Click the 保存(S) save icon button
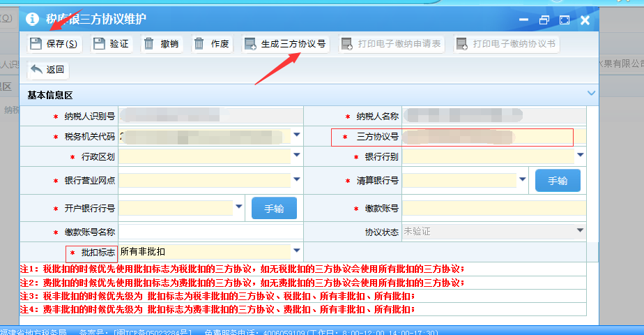The height and width of the screenshot is (335, 644). pos(54,44)
